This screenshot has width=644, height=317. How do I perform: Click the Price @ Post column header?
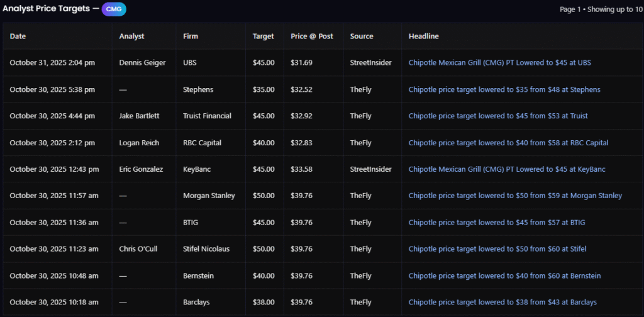[312, 36]
